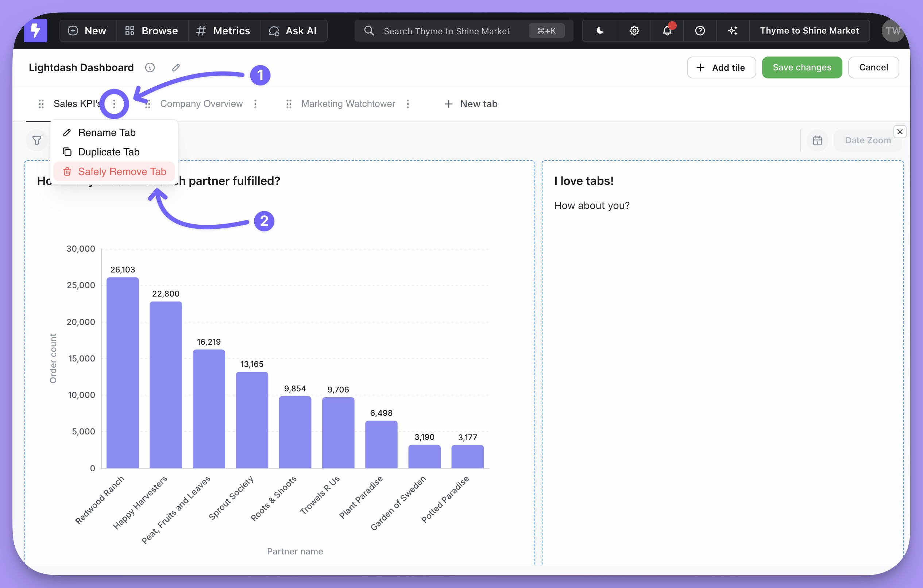
Task: Click the help question mark icon
Action: [x=700, y=31]
